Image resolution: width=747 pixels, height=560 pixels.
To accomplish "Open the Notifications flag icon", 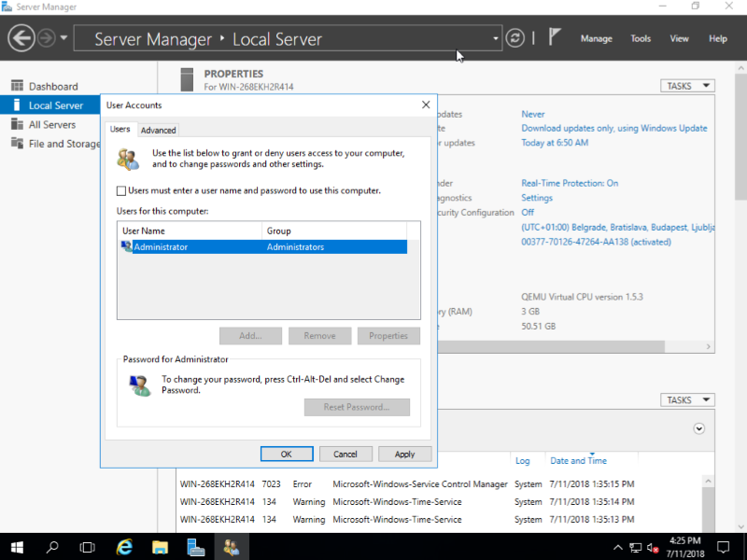I will point(554,37).
